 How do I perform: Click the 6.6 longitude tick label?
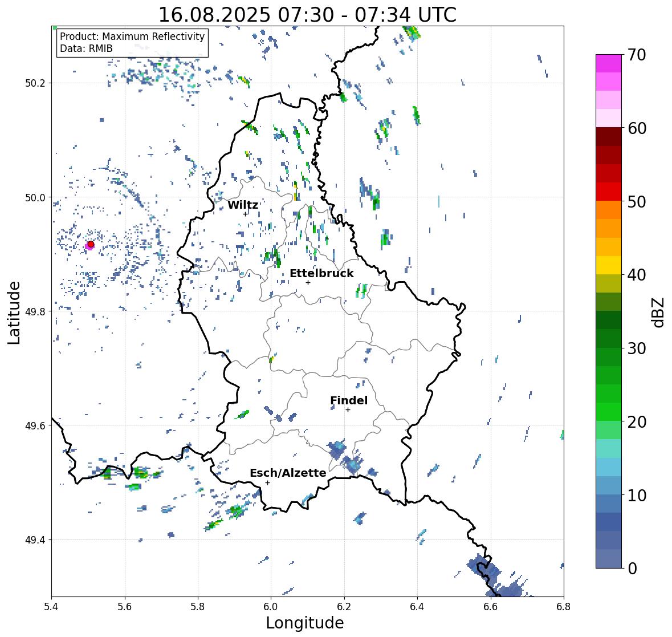[491, 606]
